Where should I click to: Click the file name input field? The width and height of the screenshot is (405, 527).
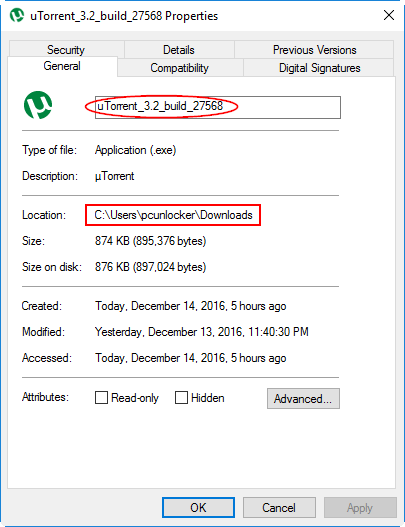(x=218, y=107)
